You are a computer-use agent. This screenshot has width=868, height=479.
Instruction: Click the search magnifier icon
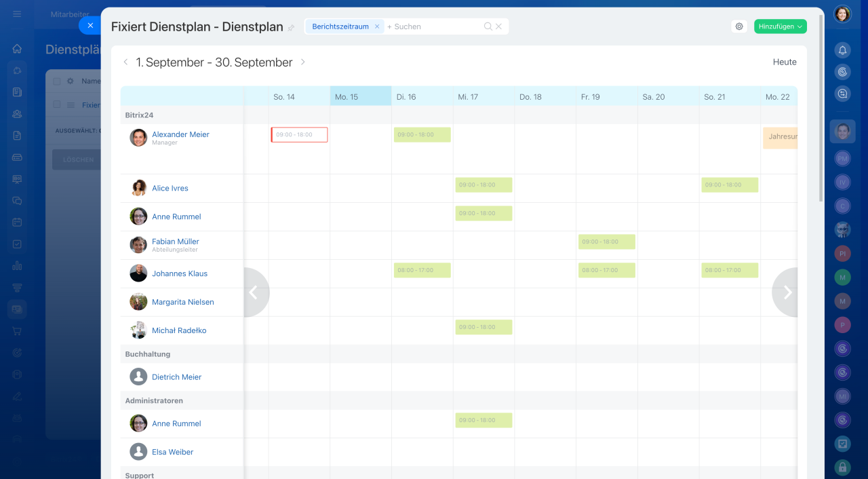point(488,26)
